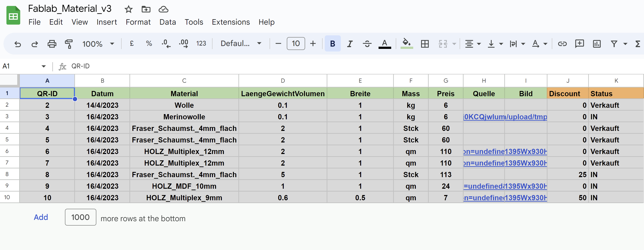
Task: Open the Extensions menu
Action: click(x=231, y=22)
